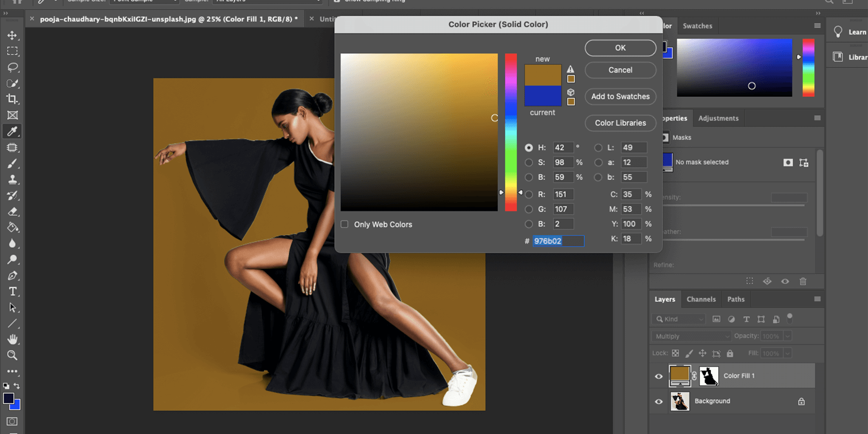Select the Zoom tool
868x434 pixels.
pos(12,355)
